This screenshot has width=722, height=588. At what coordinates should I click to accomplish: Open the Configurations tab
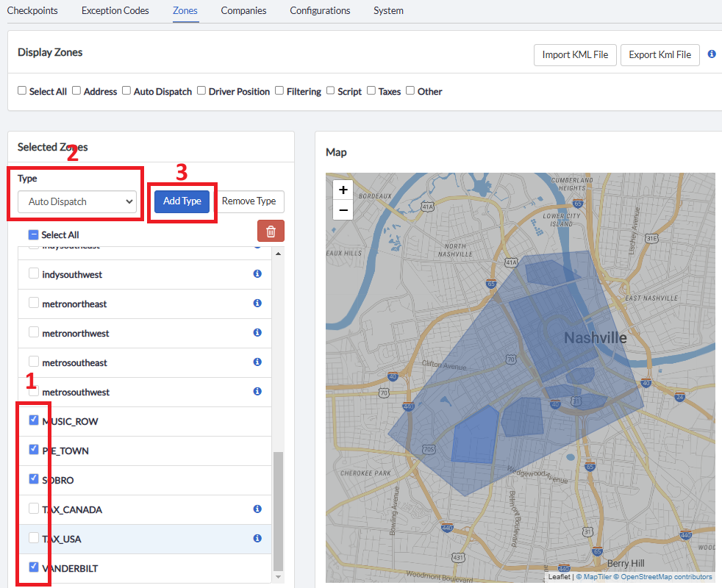click(x=319, y=10)
